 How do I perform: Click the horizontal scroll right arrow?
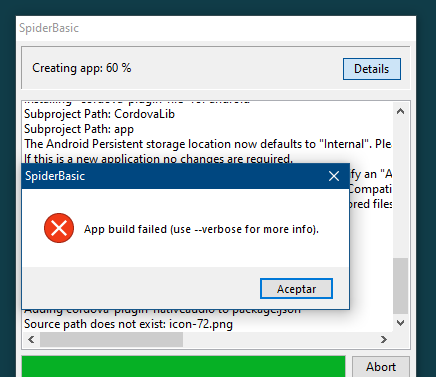click(x=384, y=340)
